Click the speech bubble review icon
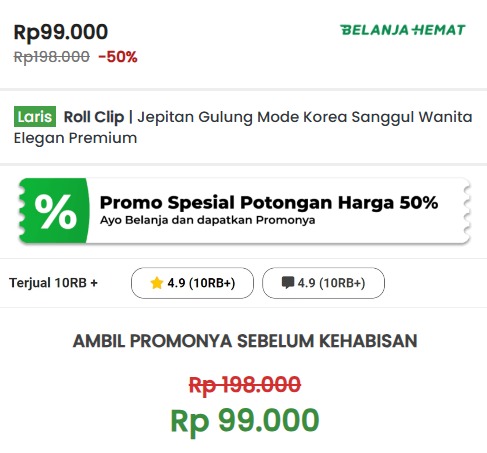The width and height of the screenshot is (487, 453). [x=288, y=283]
